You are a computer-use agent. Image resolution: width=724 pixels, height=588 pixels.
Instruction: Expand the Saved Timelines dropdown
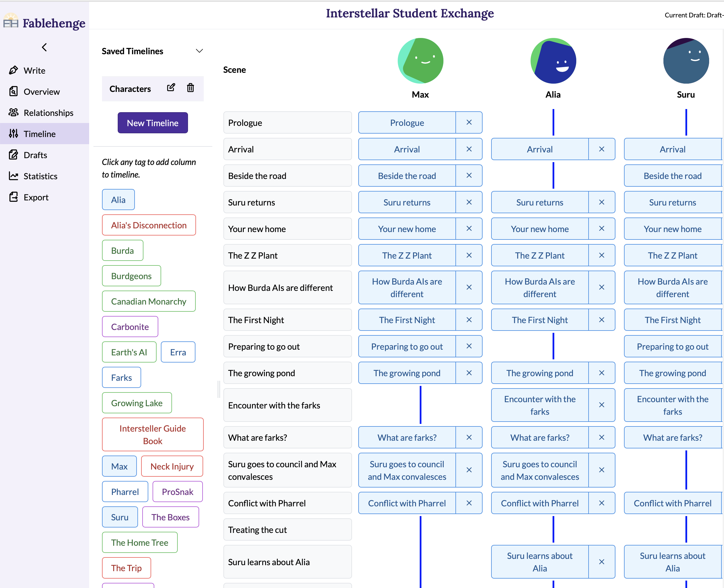coord(199,51)
